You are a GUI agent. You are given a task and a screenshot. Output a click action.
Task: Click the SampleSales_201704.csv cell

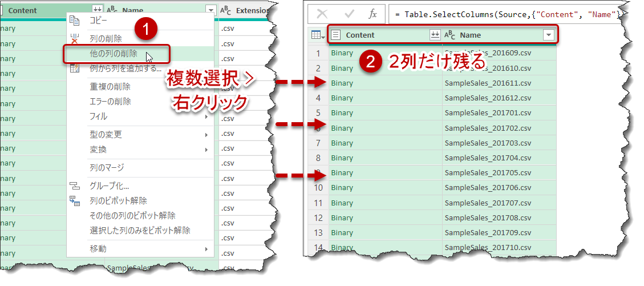[x=500, y=158]
